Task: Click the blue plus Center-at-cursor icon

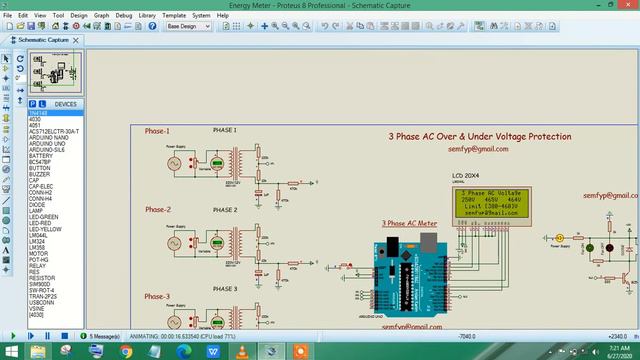Action: (264, 26)
